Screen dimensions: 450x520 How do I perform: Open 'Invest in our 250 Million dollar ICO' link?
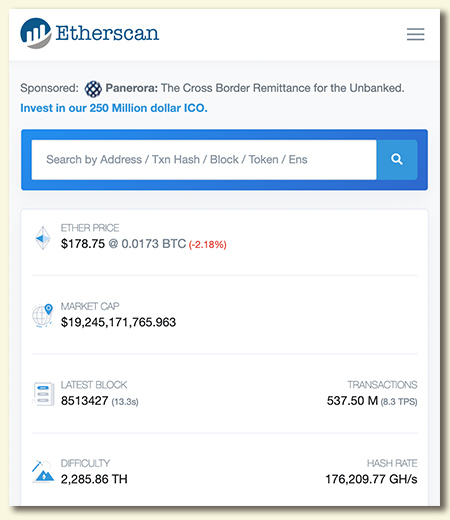pyautogui.click(x=114, y=108)
